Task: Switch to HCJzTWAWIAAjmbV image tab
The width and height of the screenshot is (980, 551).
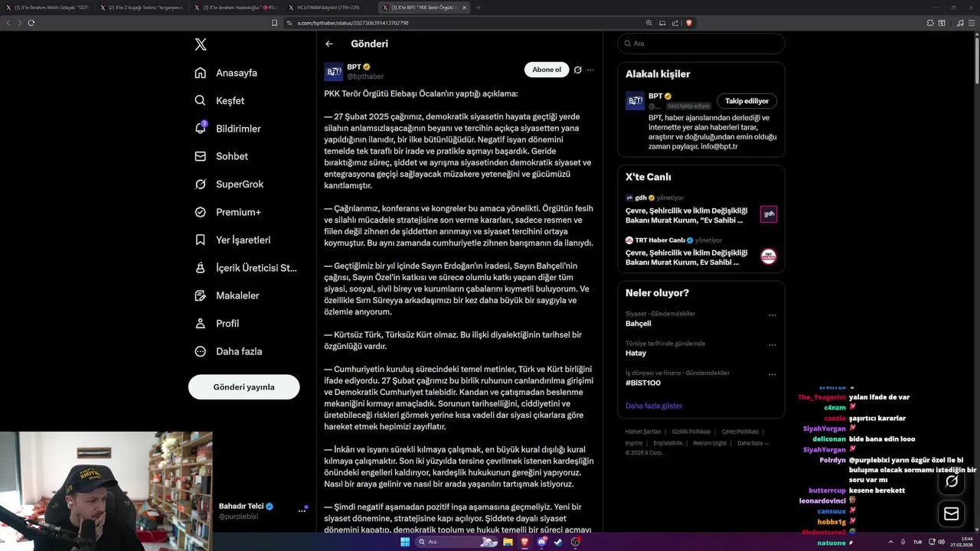Action: point(330,8)
